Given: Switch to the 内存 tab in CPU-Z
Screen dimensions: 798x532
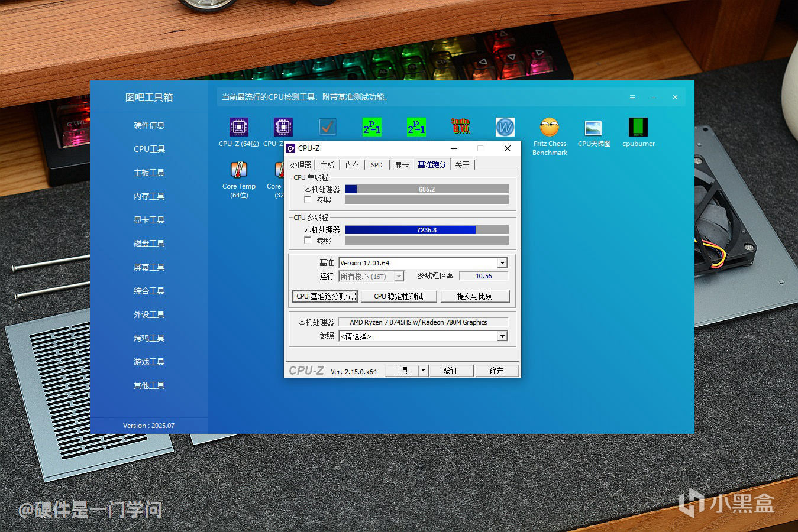Looking at the screenshot, I should (x=352, y=165).
